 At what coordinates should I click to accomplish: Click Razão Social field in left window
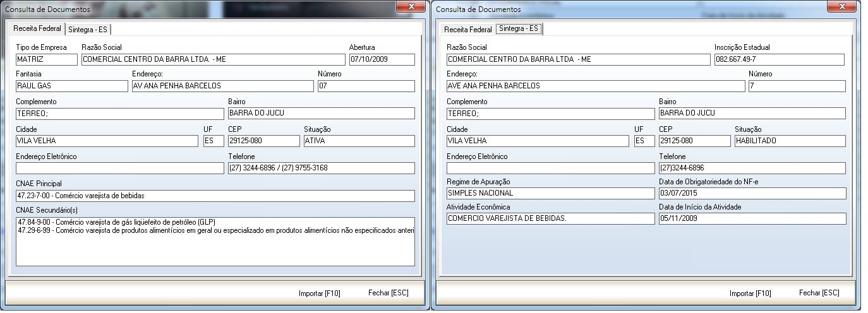pyautogui.click(x=214, y=59)
